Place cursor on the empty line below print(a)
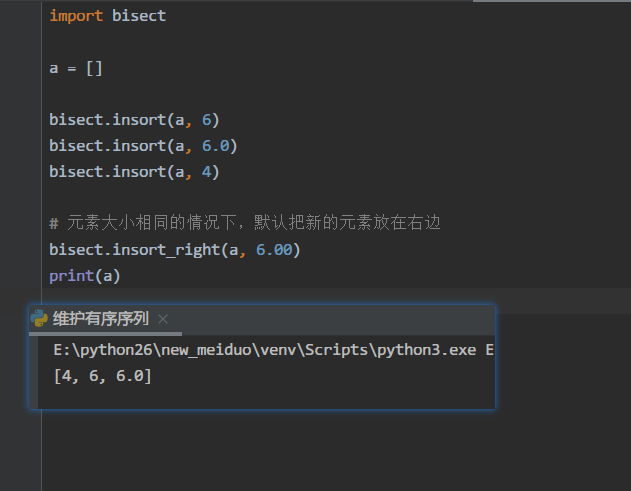 pyautogui.click(x=300, y=300)
